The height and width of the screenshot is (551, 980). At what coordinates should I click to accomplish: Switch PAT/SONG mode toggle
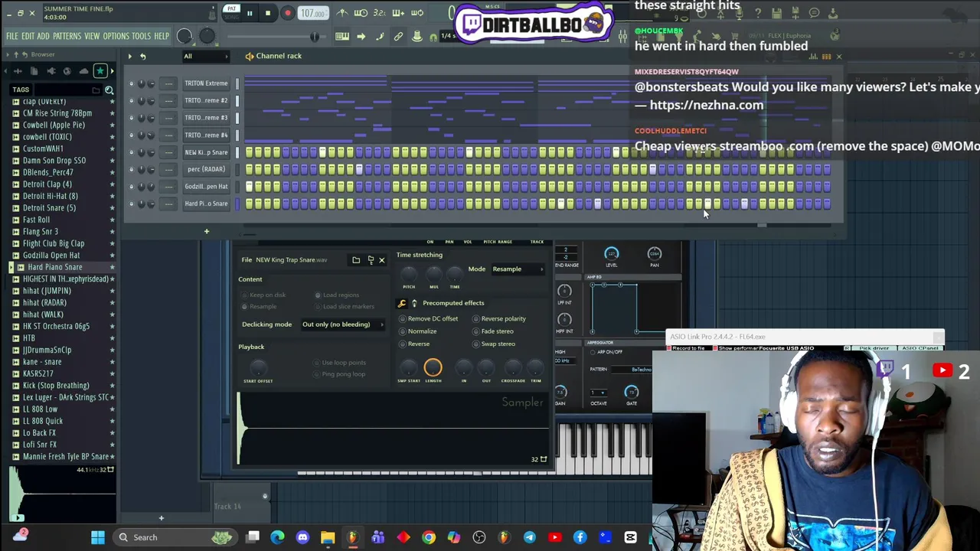pyautogui.click(x=230, y=12)
